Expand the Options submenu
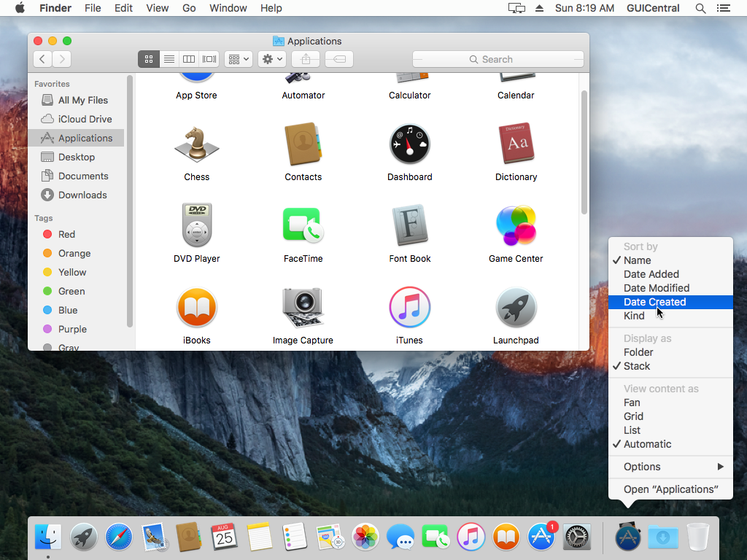 (670, 467)
